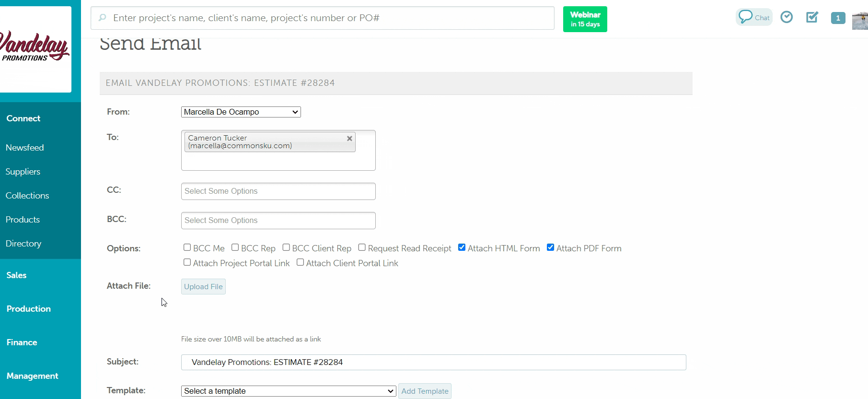This screenshot has width=868, height=399.
Task: Open Suppliers in the sidebar
Action: click(23, 172)
